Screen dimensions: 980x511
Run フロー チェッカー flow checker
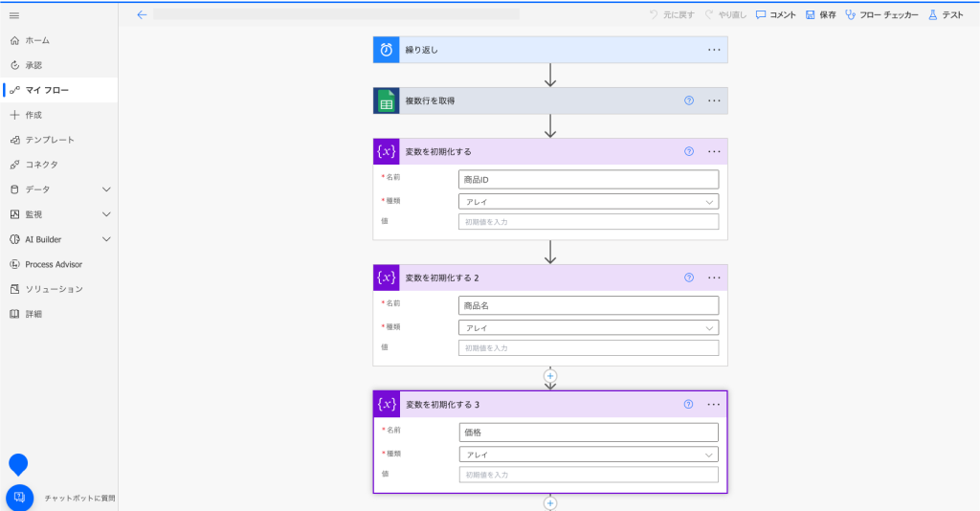(x=881, y=15)
